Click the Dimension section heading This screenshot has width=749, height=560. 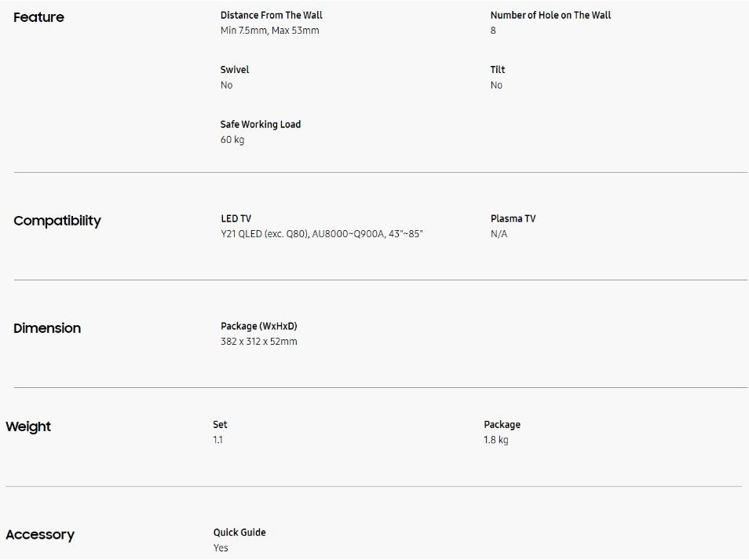click(x=47, y=328)
